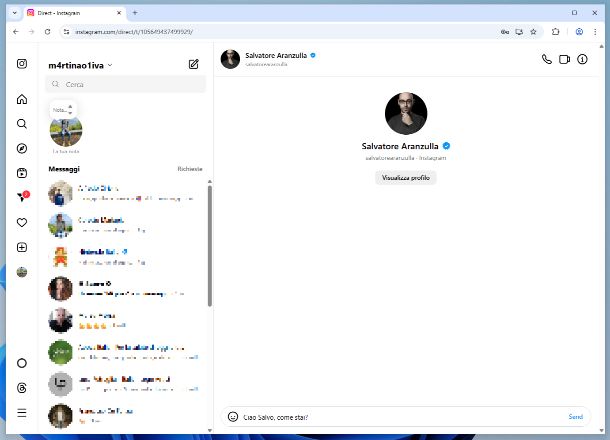Open the emoji picker in message box
Screen dimensions: 610x440
pos(233,417)
